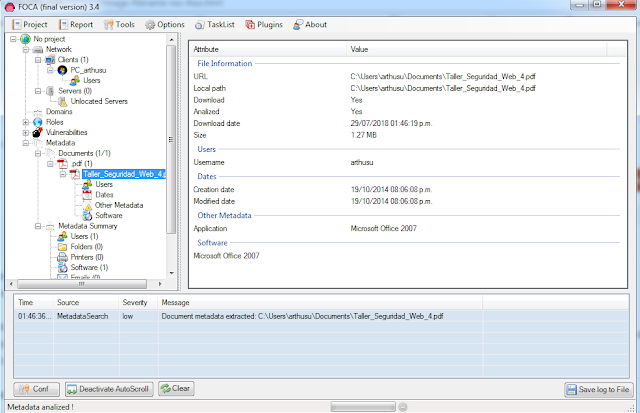This screenshot has width=640, height=413.
Task: Click the Metadata Summary icon
Action: [x=50, y=226]
